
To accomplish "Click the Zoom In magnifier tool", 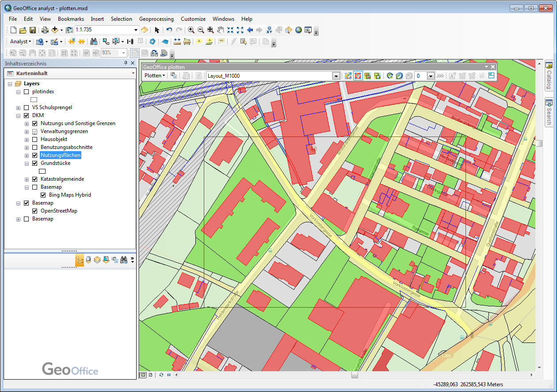I will coord(191,30).
